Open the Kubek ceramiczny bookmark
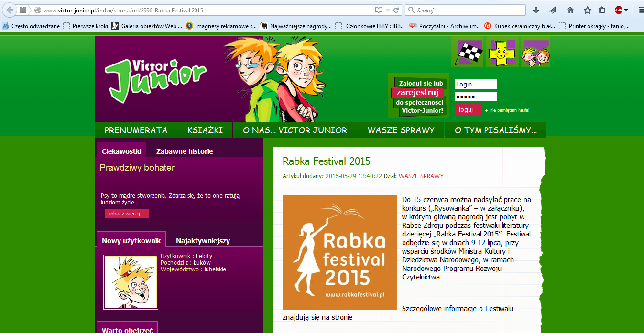The width and height of the screenshot is (644, 333). (520, 26)
